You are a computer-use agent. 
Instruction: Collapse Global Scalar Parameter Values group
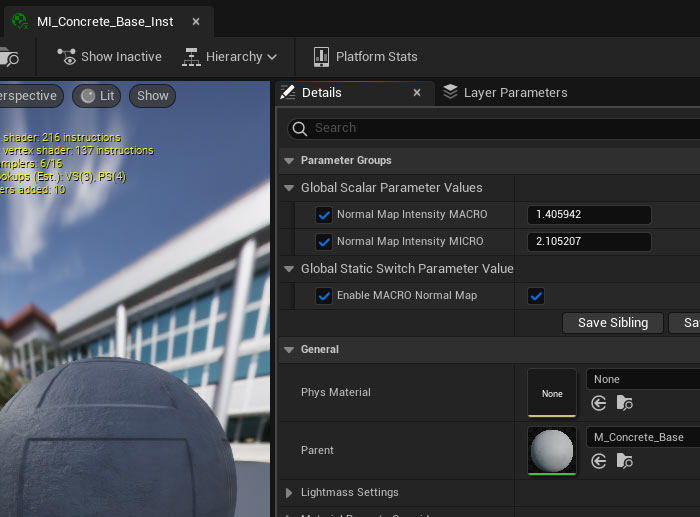289,188
